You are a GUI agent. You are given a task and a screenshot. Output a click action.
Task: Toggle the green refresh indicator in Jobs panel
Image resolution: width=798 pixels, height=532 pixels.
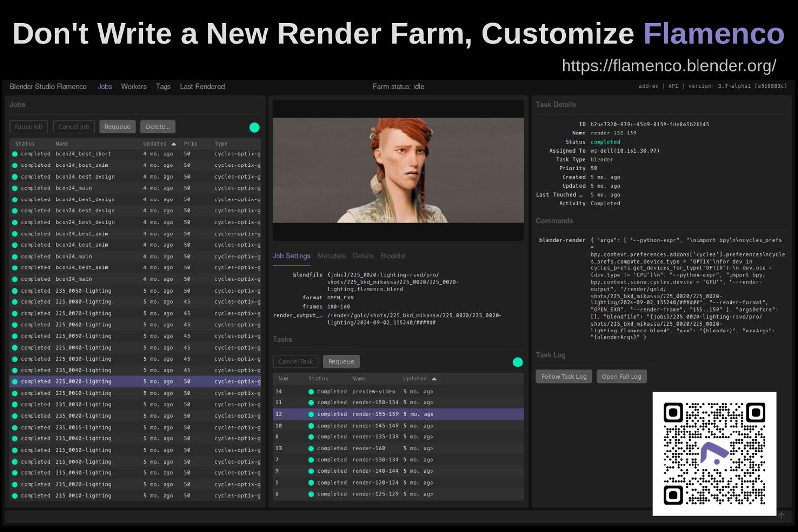click(x=254, y=127)
